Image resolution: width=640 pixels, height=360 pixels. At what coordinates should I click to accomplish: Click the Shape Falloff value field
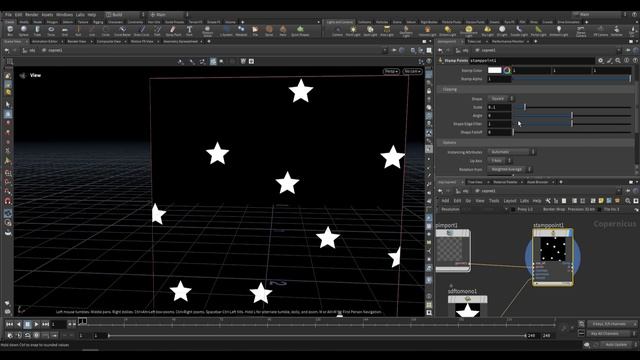[499, 132]
